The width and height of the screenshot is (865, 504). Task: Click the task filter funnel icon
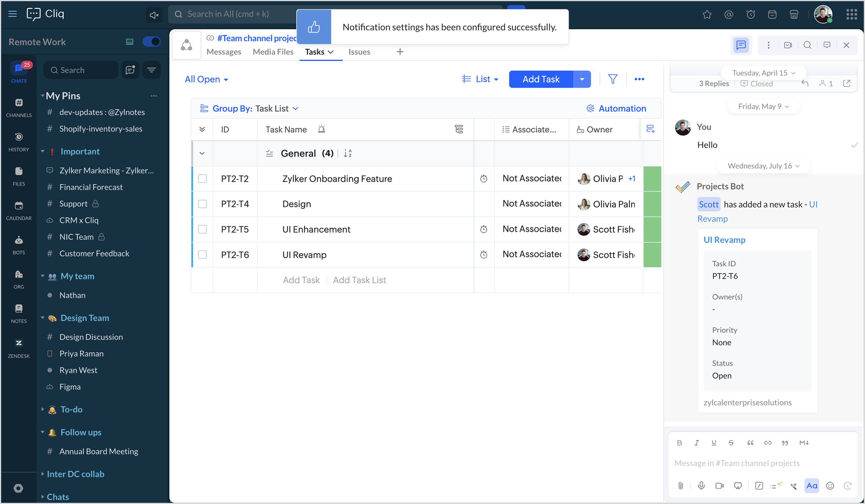(x=613, y=79)
